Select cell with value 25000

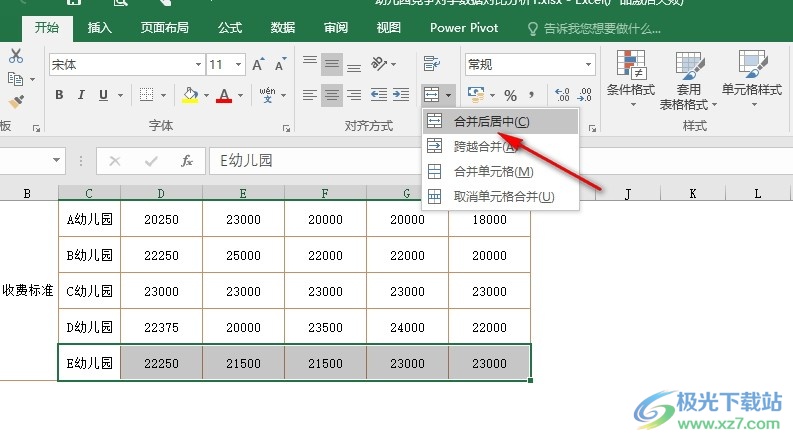[x=243, y=255]
